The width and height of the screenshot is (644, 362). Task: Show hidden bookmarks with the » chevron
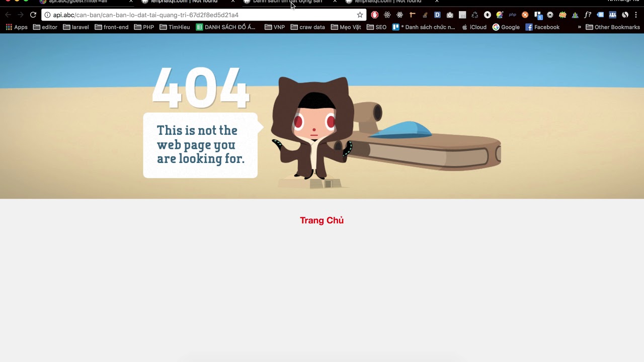coord(580,27)
